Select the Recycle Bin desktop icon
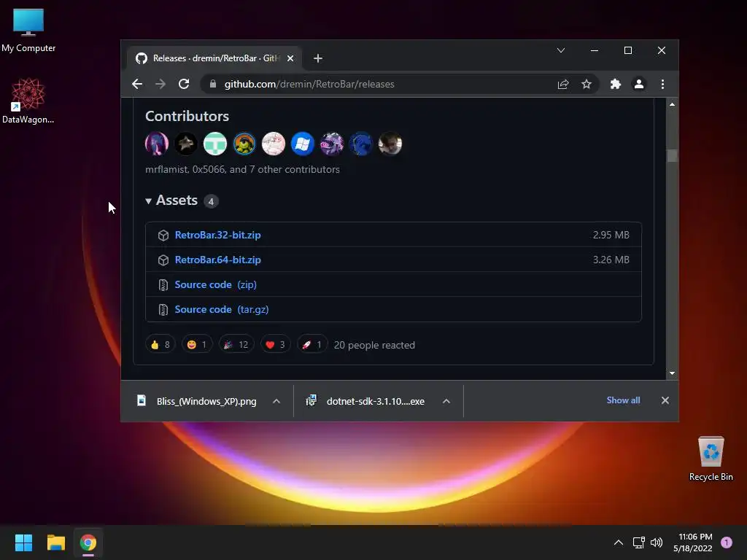 [711, 459]
